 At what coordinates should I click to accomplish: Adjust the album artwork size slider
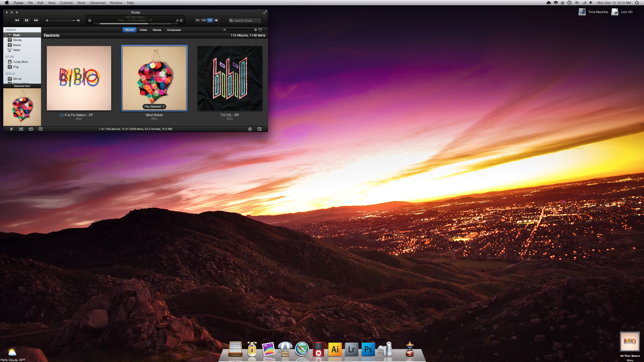point(242,30)
